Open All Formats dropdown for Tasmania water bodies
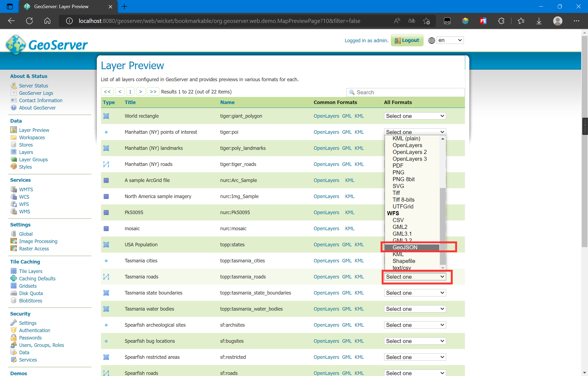Image resolution: width=588 pixels, height=376 pixels. point(415,309)
